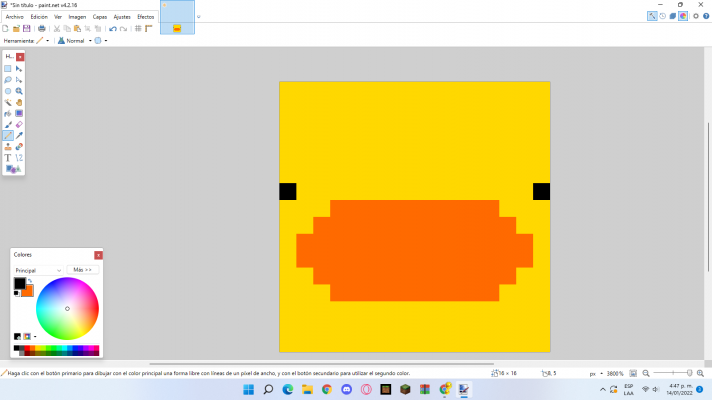Swap primary and secondary colors arrow
This screenshot has width=712, height=400.
30,281
